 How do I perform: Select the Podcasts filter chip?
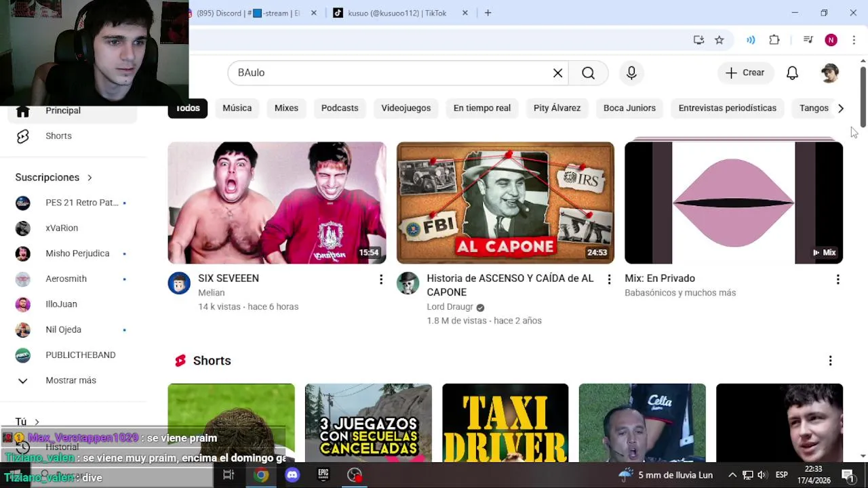coord(340,108)
